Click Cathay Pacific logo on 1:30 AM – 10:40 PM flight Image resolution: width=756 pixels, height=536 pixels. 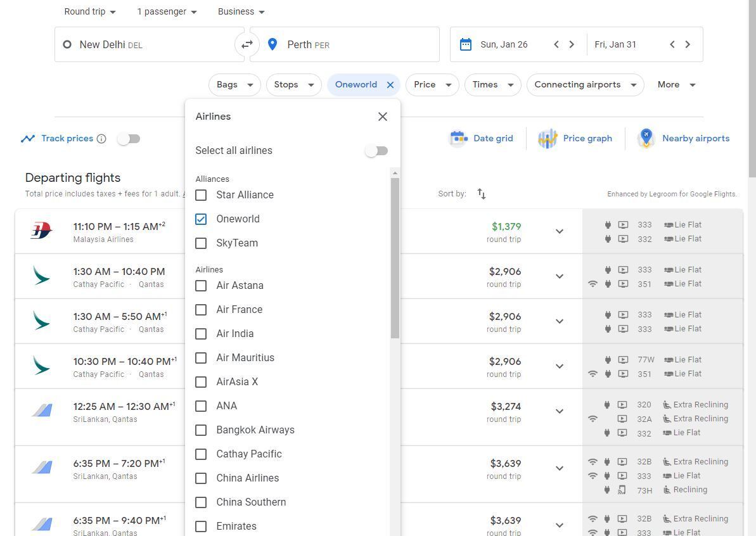click(x=41, y=276)
